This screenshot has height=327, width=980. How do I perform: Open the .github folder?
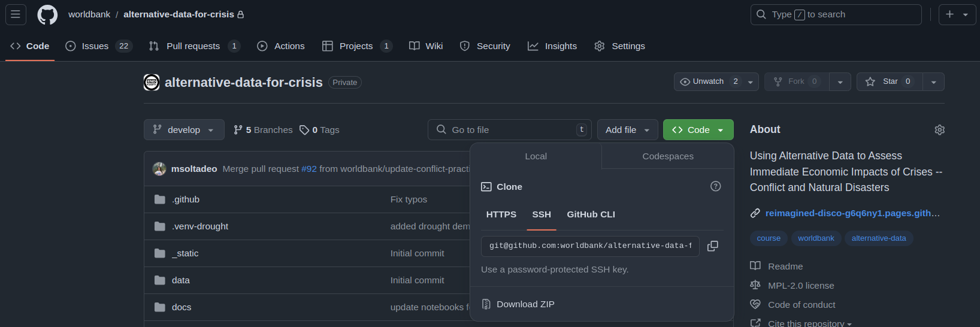[x=186, y=199]
